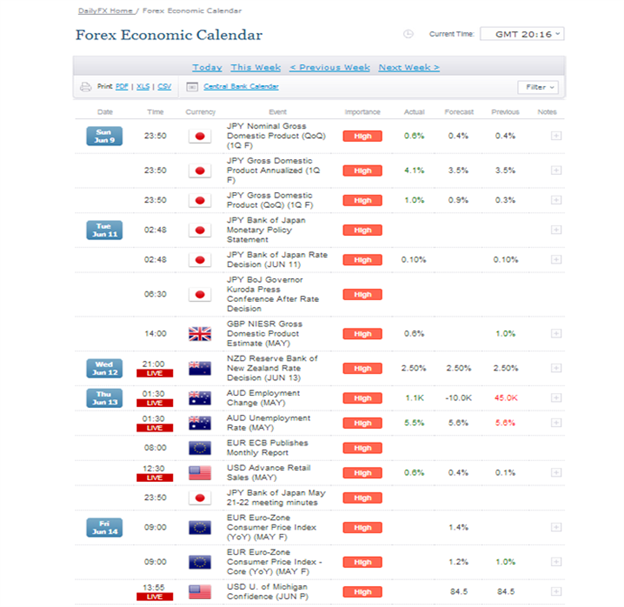The image size is (624, 607).
Task: Click High importance badge for AUD Employment Change
Action: pyautogui.click(x=362, y=398)
